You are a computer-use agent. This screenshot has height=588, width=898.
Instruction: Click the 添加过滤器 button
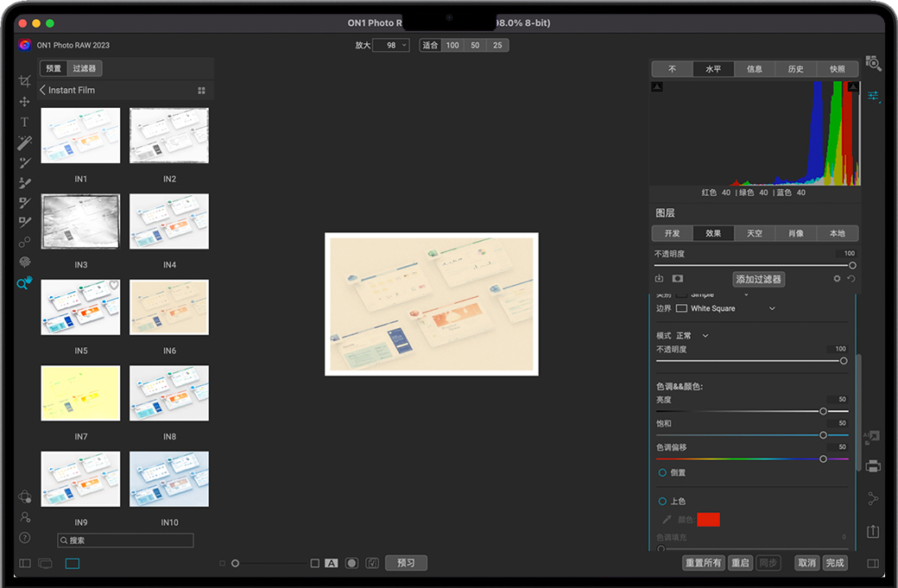click(x=758, y=279)
